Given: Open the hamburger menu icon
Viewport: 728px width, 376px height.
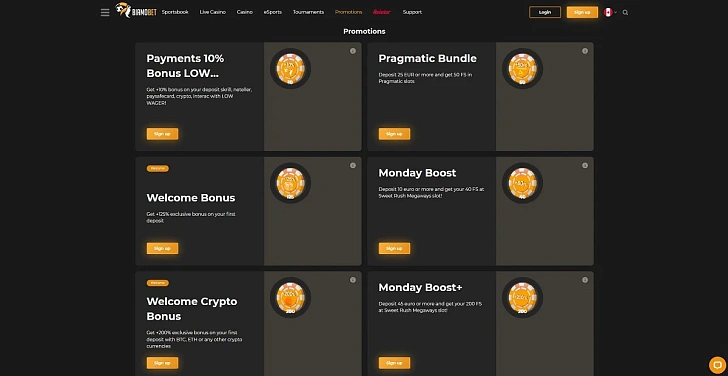Looking at the screenshot, I should coord(105,13).
